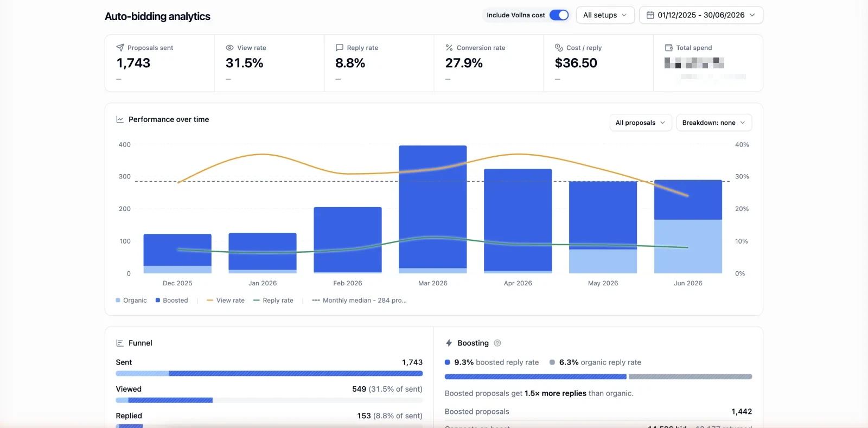Click the May 2026 axis label
Viewport: 868px width, 428px height.
pos(603,283)
